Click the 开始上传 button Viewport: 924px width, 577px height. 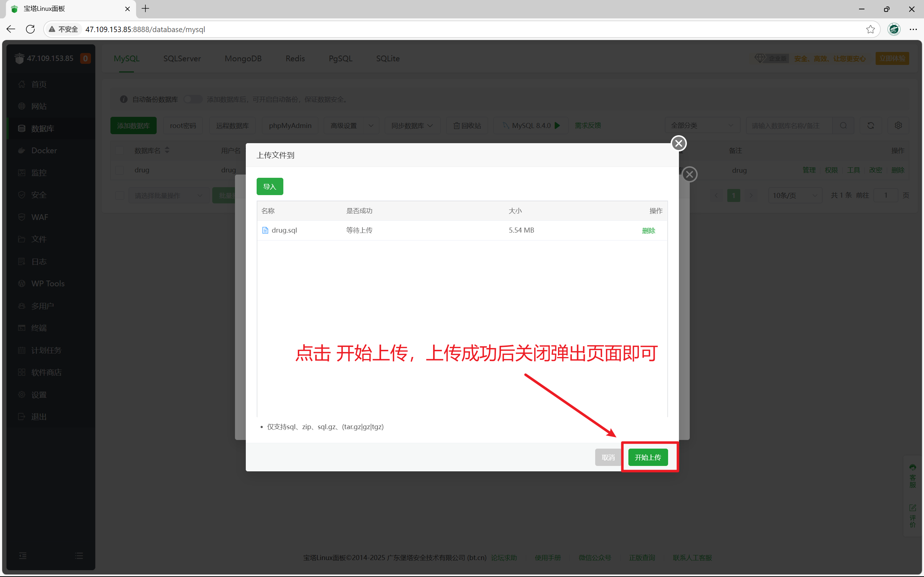click(648, 457)
